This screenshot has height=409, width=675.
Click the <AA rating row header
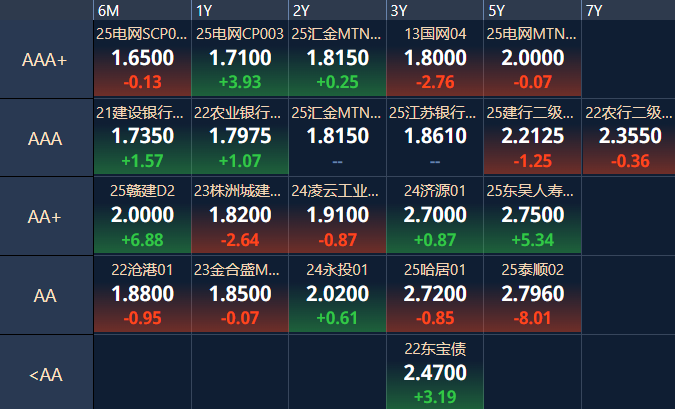coord(45,374)
